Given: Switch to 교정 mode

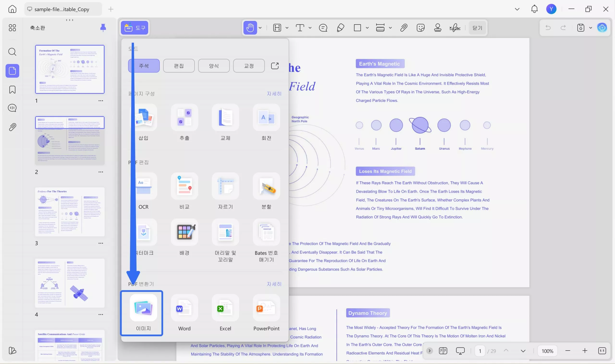Looking at the screenshot, I should click(x=249, y=66).
